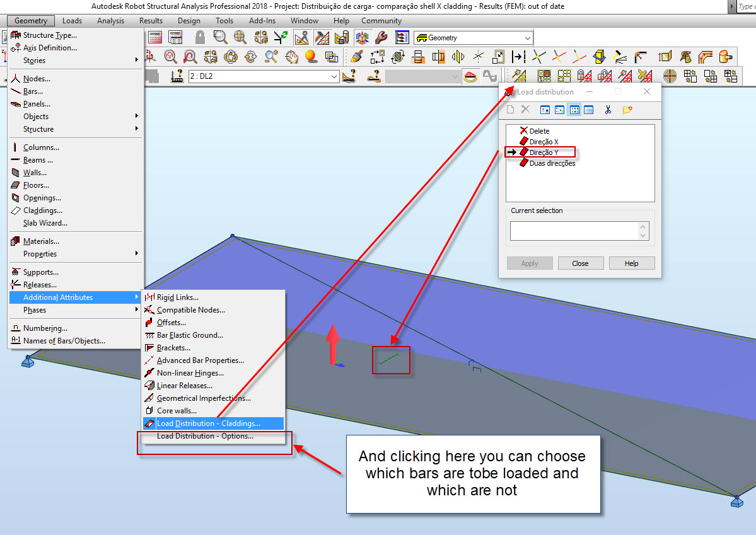Select the yellow extrude box icon

tap(599, 57)
